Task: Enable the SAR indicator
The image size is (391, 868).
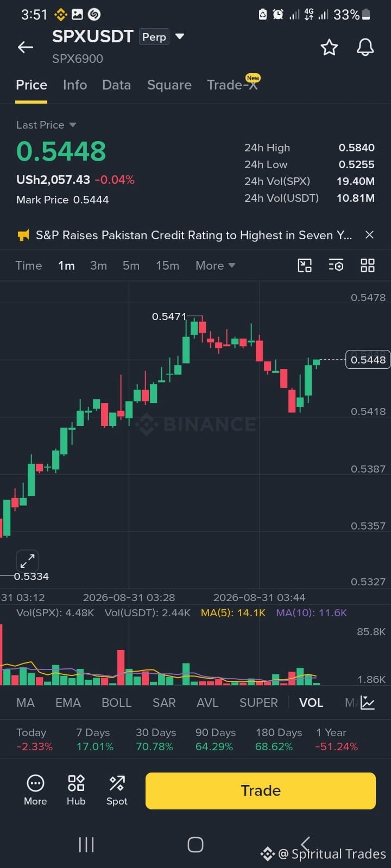Action: 164,703
